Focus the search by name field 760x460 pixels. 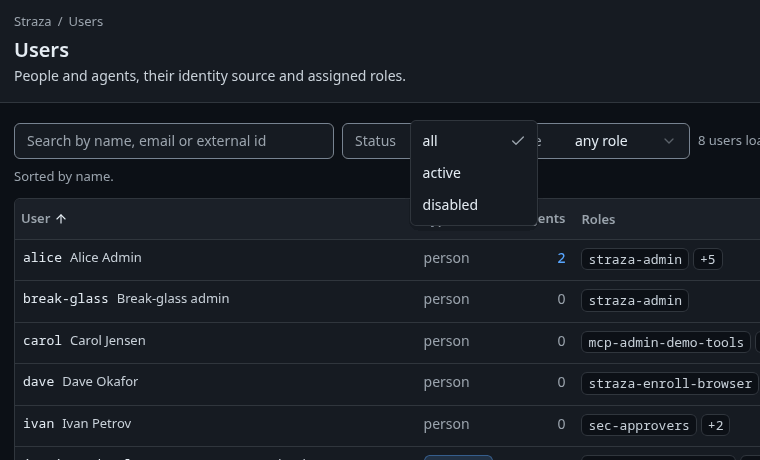coord(174,141)
